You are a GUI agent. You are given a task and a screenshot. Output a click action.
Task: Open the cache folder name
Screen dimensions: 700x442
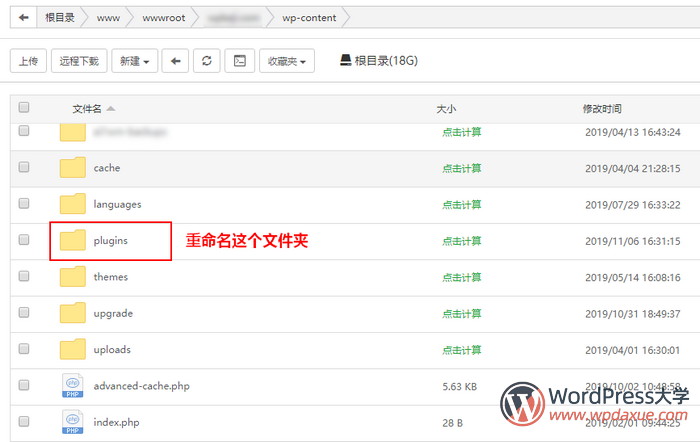point(107,168)
